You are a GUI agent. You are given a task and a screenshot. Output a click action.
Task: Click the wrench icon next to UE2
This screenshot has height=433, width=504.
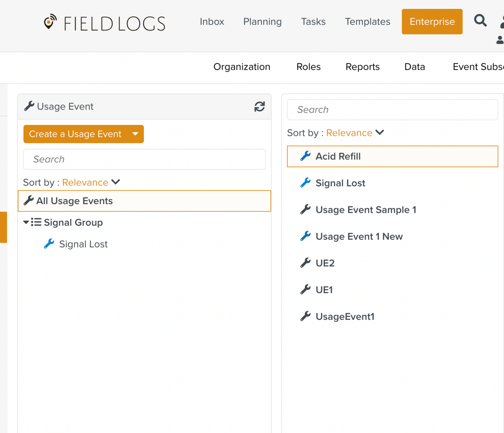305,263
